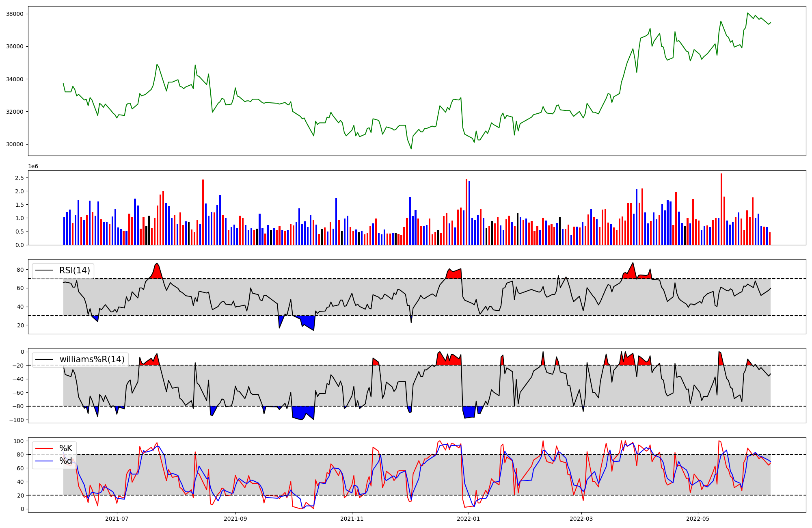812x528 pixels.
Task: Click the 100 tick on stochastic axis
Action: [x=19, y=441]
